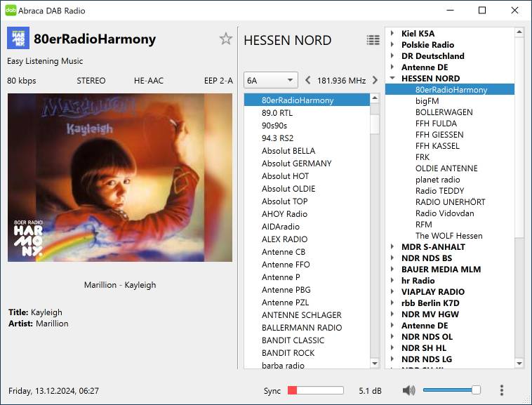Click the Abraca DAB app icon

click(11, 11)
